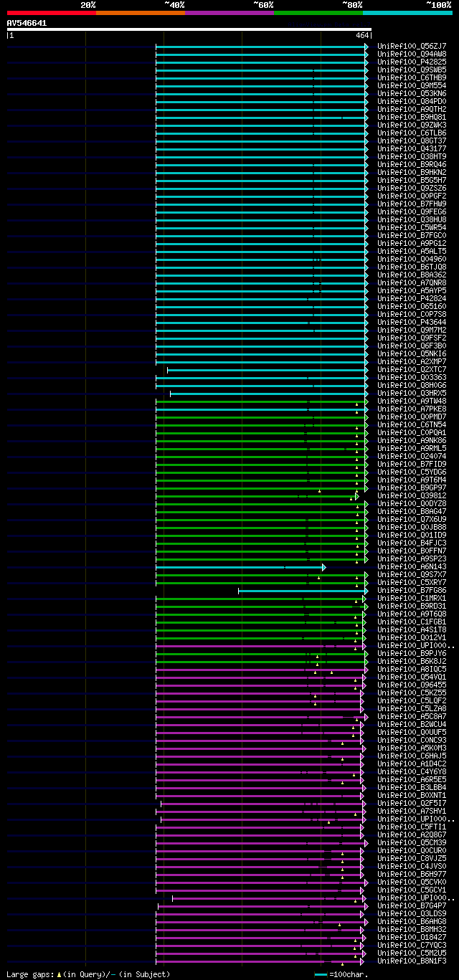Open the entry UniRef100_A8IQC5

point(412,669)
